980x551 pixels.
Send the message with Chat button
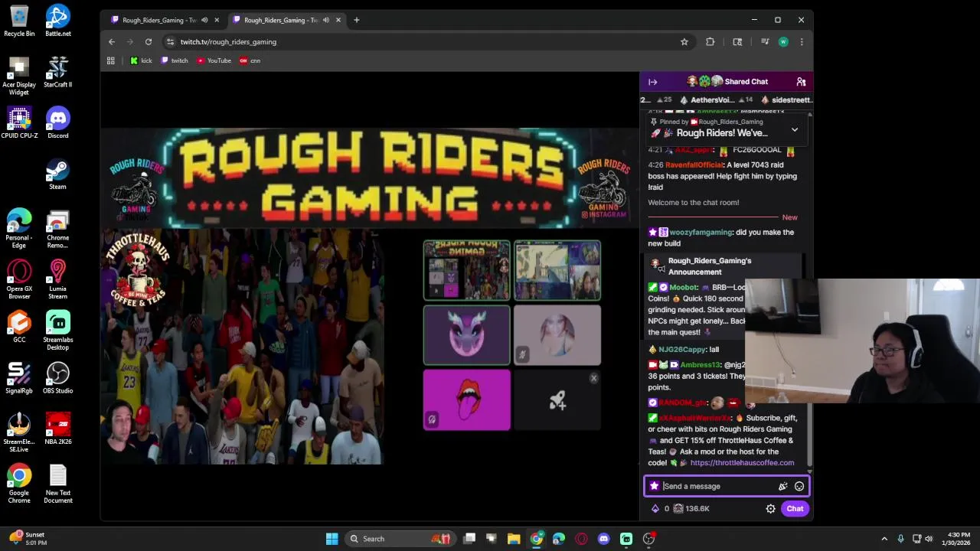pos(795,509)
